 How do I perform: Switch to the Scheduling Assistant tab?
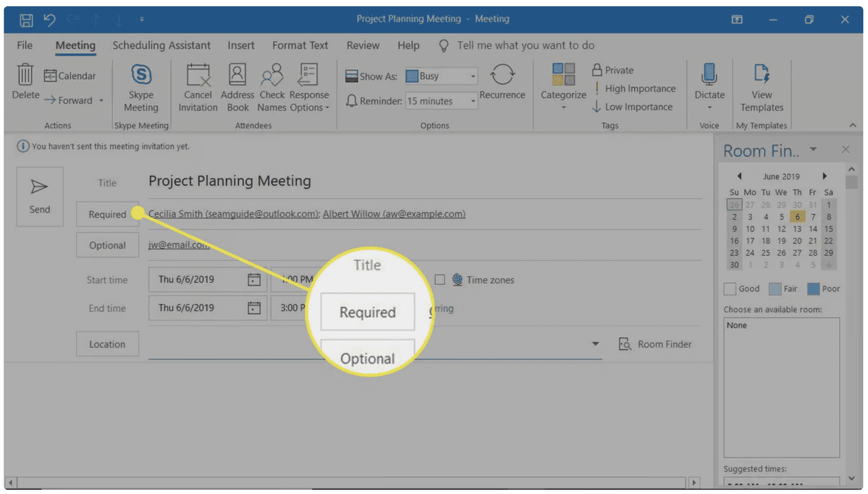[x=161, y=45]
